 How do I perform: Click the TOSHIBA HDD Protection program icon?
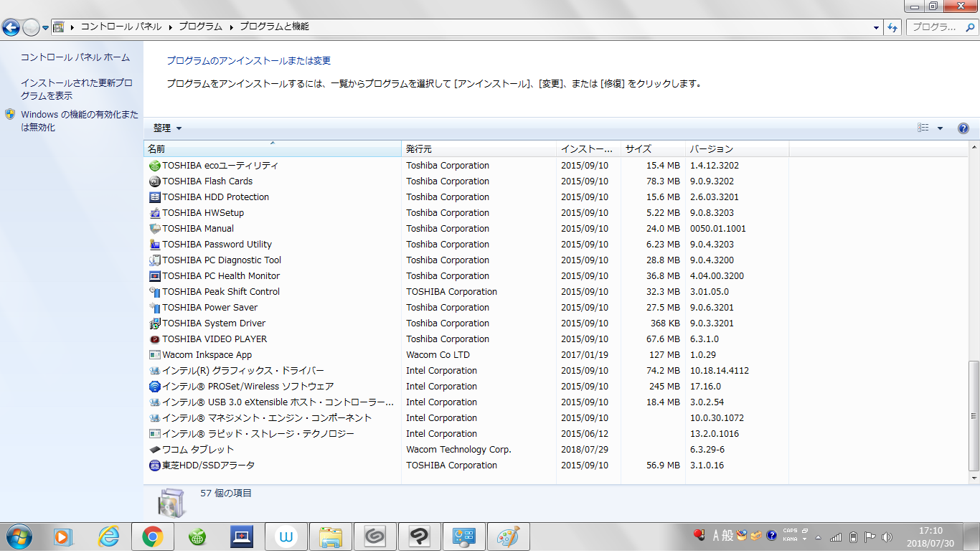click(x=155, y=197)
